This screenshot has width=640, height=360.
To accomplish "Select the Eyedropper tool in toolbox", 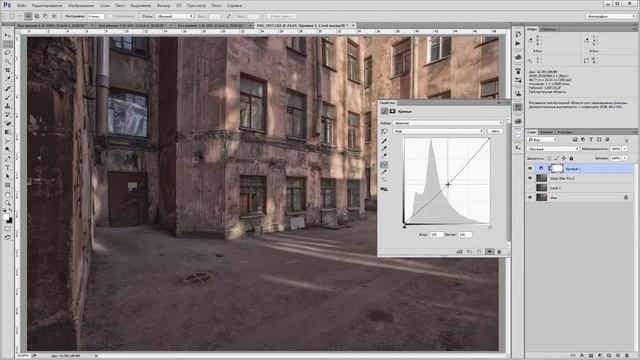I will pos(8,79).
